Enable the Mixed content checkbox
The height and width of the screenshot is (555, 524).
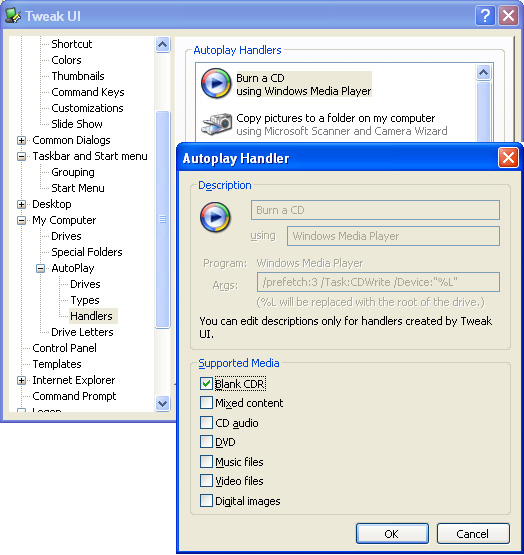[206, 403]
